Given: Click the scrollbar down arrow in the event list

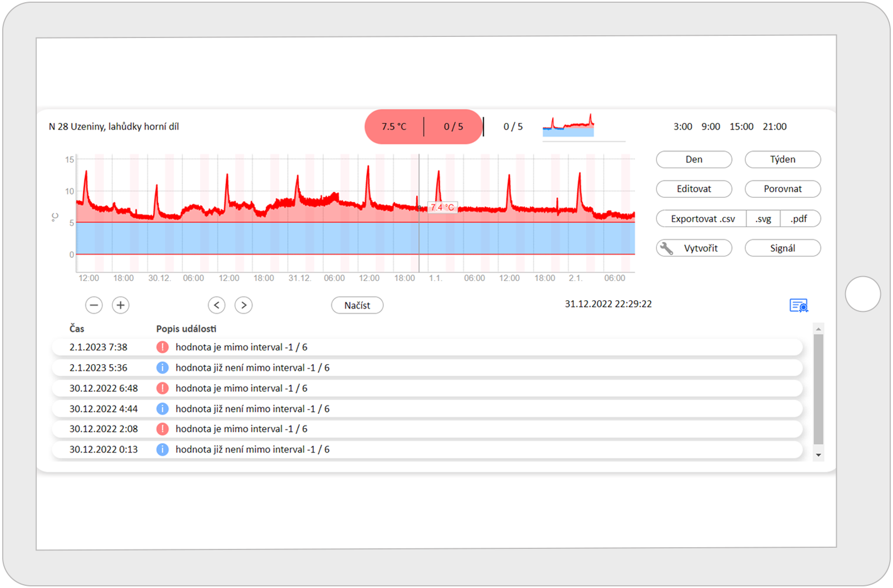Looking at the screenshot, I should (x=819, y=455).
